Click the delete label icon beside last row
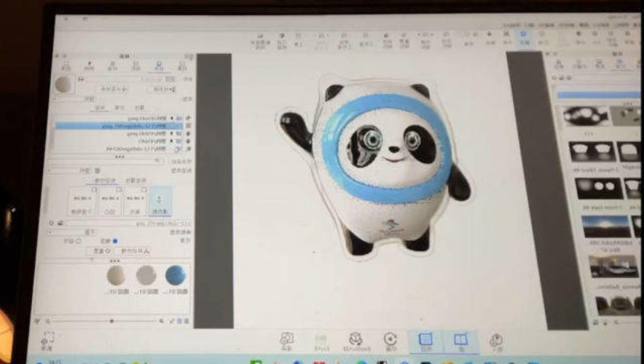The image size is (644, 364). pos(189,149)
